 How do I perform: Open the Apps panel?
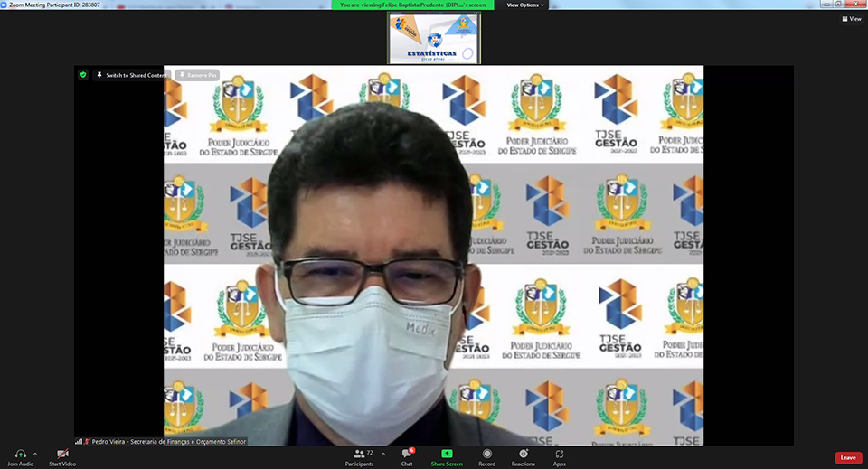(560, 454)
